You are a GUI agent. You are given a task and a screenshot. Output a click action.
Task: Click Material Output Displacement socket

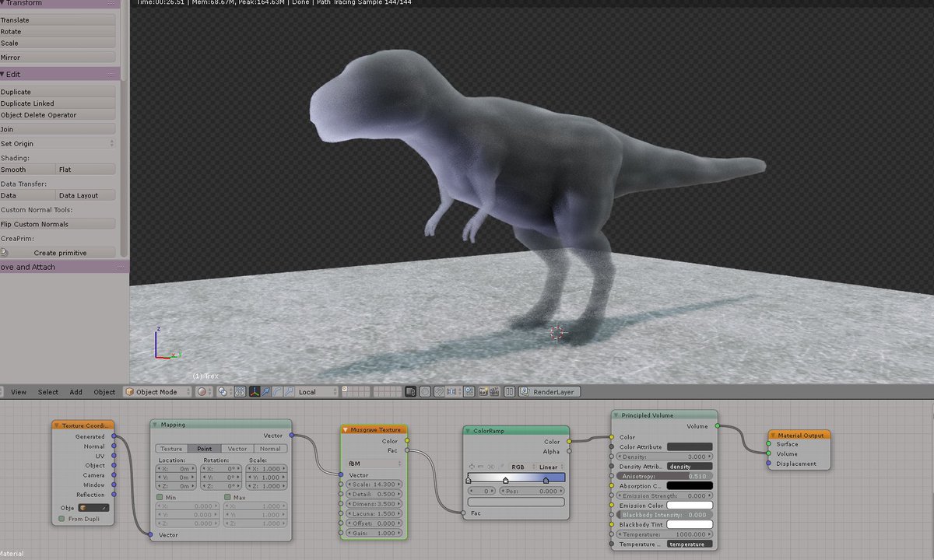(x=768, y=464)
